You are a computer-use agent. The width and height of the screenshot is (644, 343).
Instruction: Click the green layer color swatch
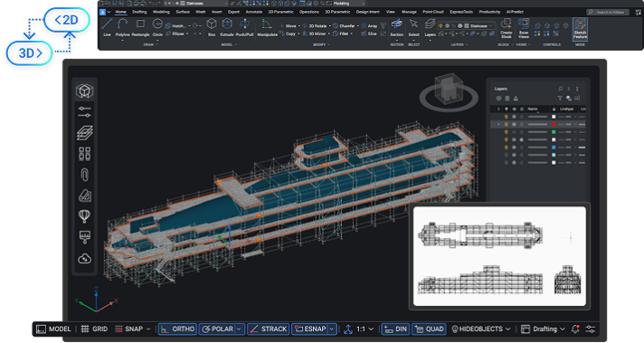(554, 132)
